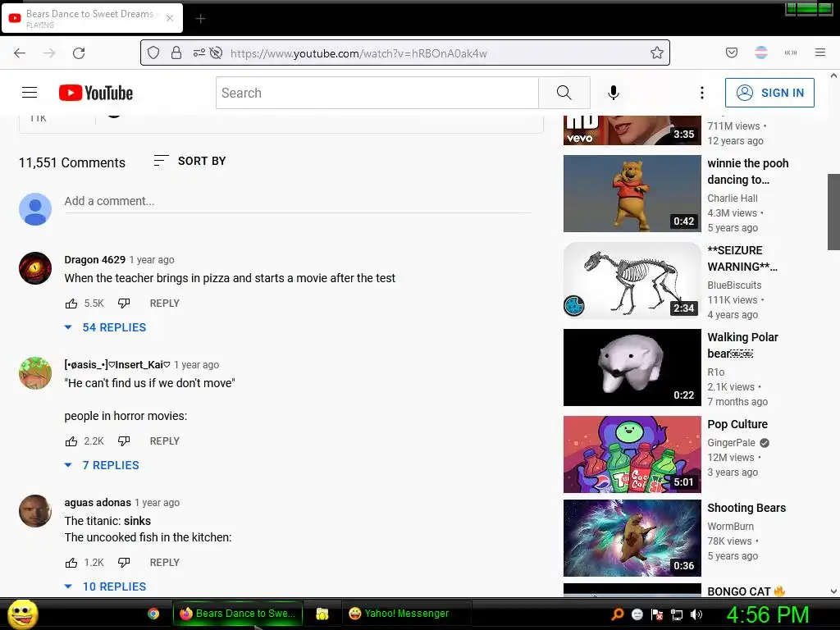Like aguas adonas' comment
The width and height of the screenshot is (840, 630).
[x=71, y=563]
